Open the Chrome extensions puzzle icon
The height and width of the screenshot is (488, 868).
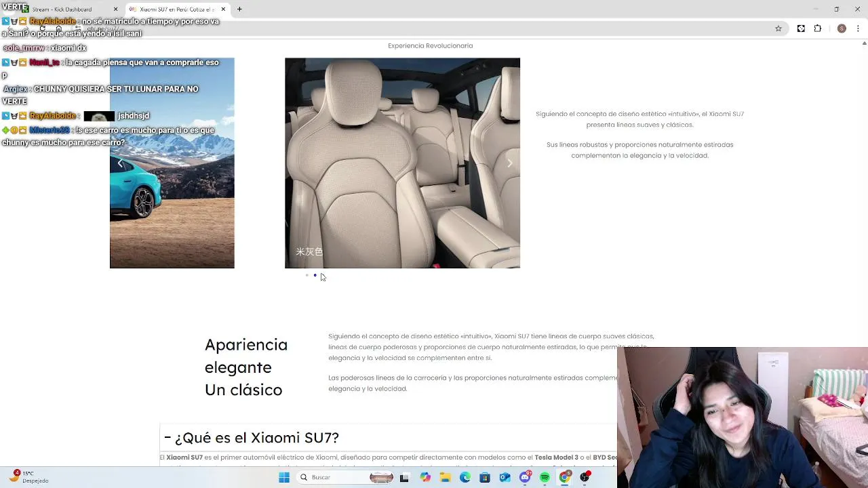[817, 28]
